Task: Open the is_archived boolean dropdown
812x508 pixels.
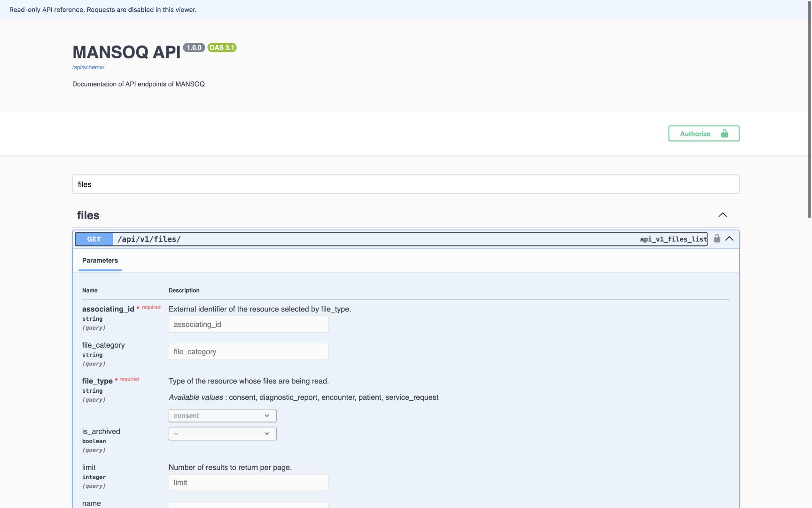Action: click(222, 434)
